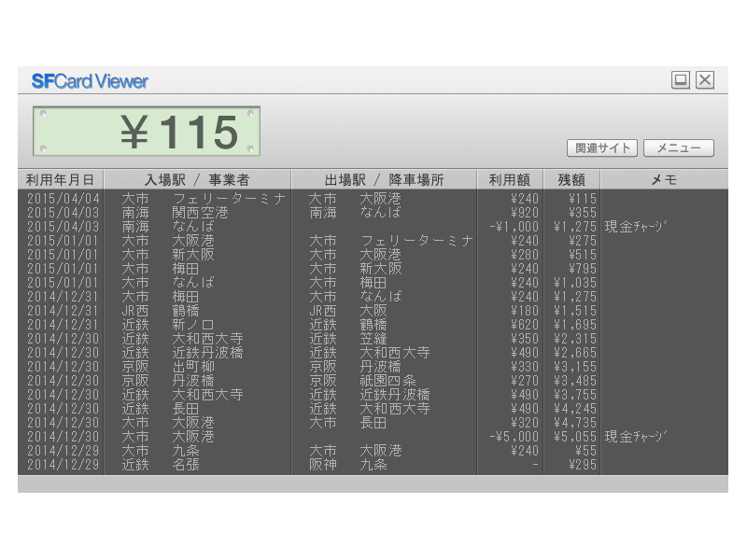Screen dimensions: 747x560
Task: Select entry station 関西空港
Action: [200, 213]
